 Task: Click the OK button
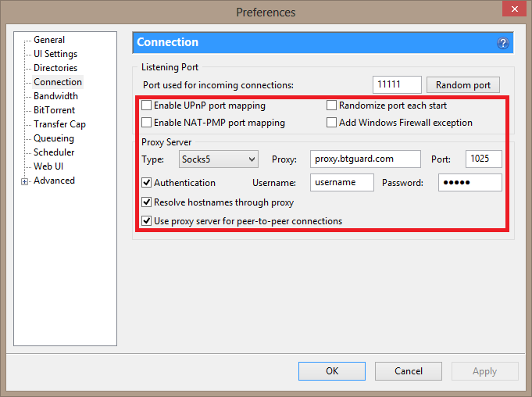click(x=332, y=371)
